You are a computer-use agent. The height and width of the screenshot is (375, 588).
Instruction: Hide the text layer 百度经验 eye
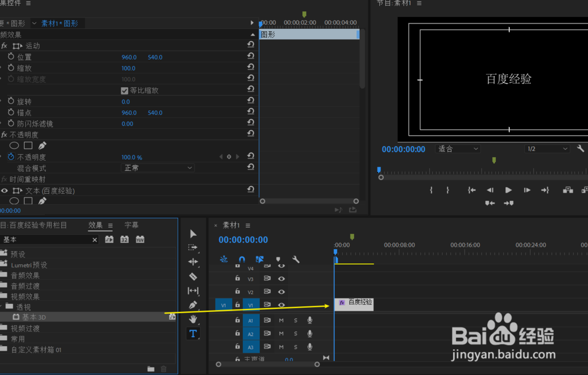point(4,191)
